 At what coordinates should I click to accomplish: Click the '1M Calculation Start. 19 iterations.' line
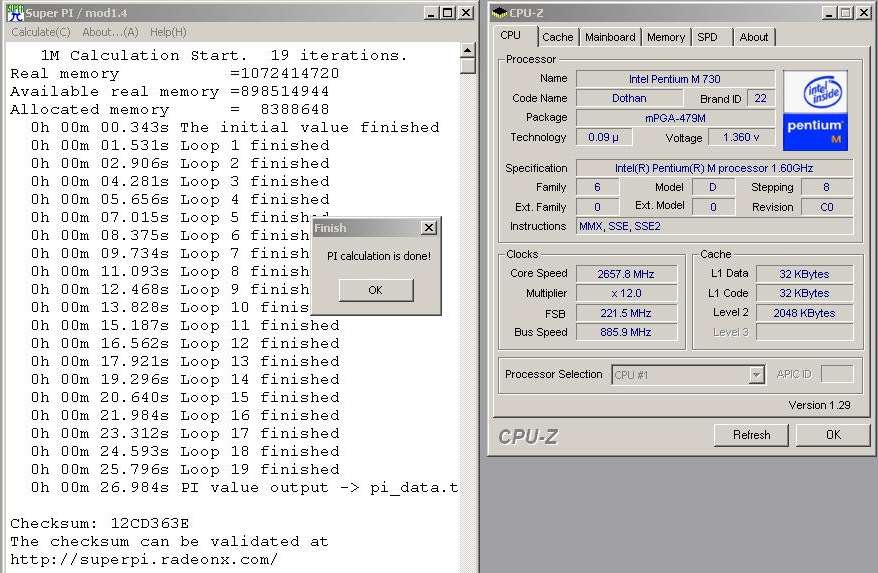click(x=224, y=55)
